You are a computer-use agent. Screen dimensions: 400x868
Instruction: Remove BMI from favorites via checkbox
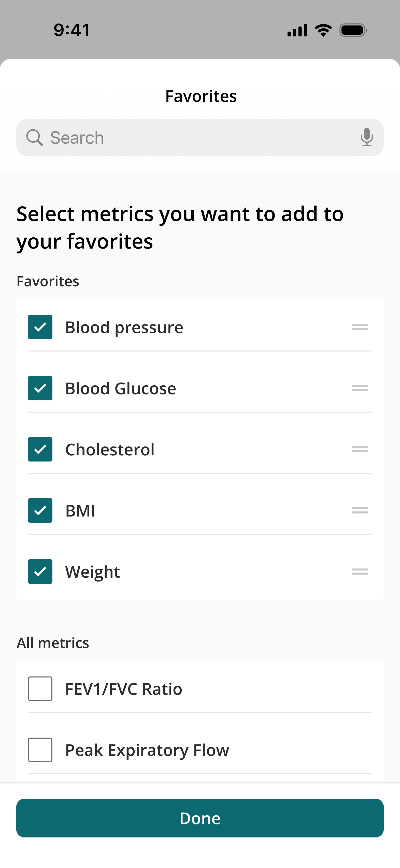tap(40, 510)
